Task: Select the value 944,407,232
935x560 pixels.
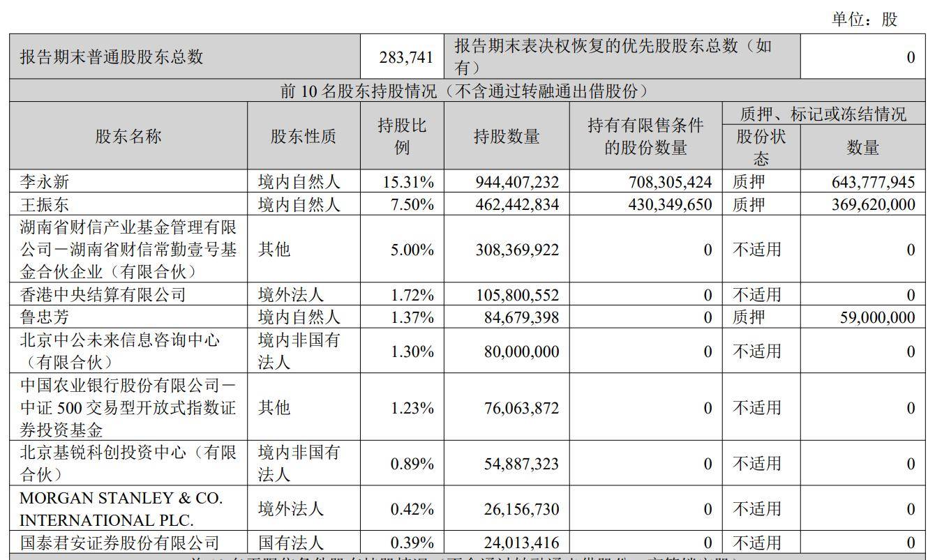Action: tap(516, 182)
